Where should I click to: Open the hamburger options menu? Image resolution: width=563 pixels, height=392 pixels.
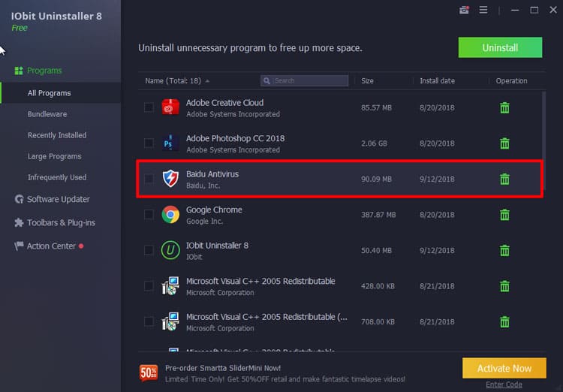point(483,10)
